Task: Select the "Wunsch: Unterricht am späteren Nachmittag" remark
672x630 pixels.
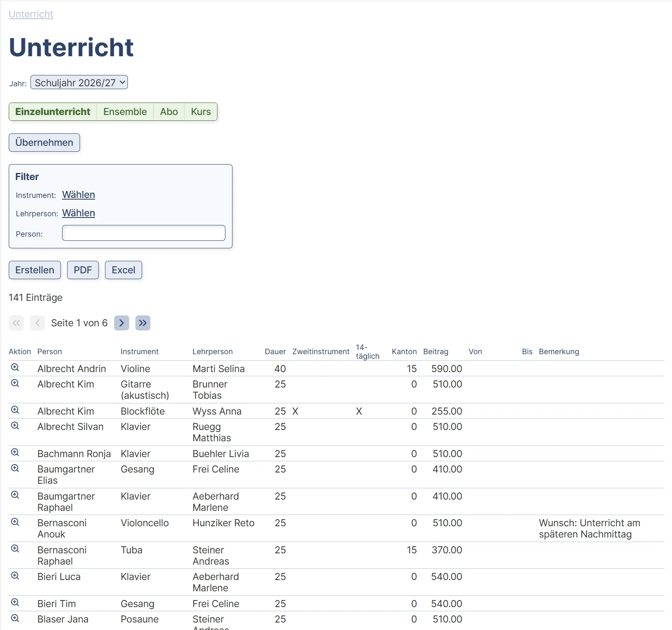Action: (590, 528)
